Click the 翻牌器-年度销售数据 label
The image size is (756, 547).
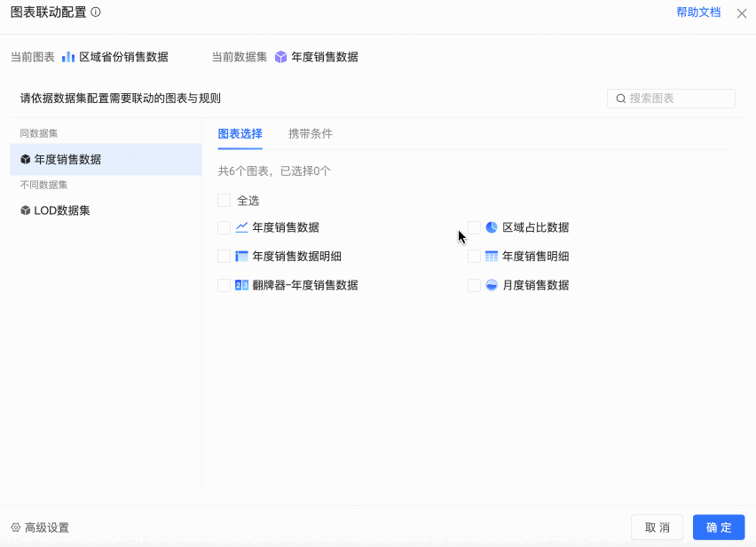point(304,285)
